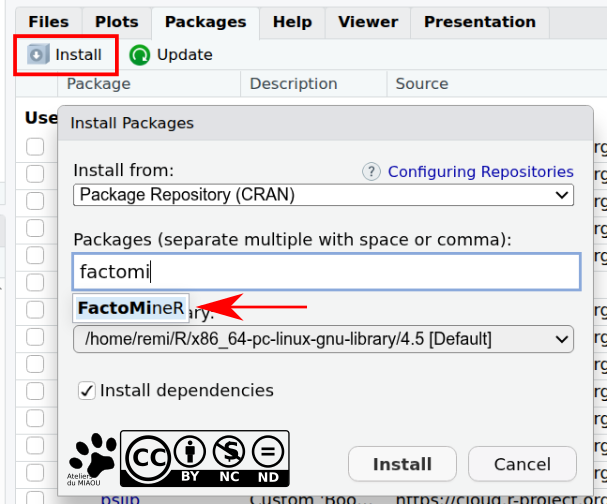This screenshot has width=607, height=504.
Task: Cancel the Install Packages dialog
Action: click(x=522, y=465)
